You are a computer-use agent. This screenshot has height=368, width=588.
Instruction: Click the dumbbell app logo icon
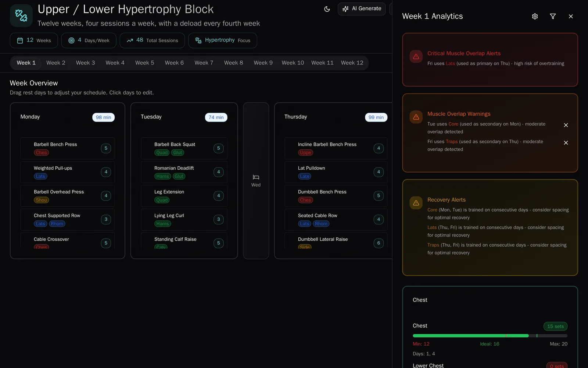coord(21,15)
